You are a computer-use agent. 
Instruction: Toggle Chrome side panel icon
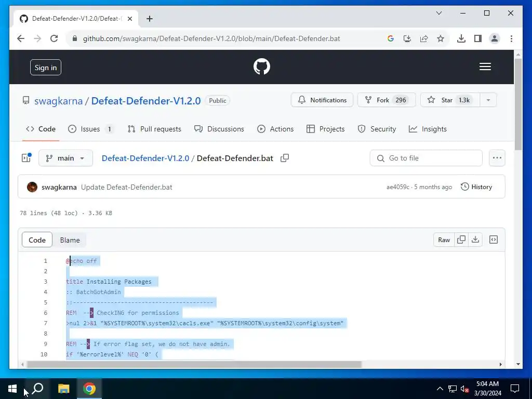(x=478, y=38)
